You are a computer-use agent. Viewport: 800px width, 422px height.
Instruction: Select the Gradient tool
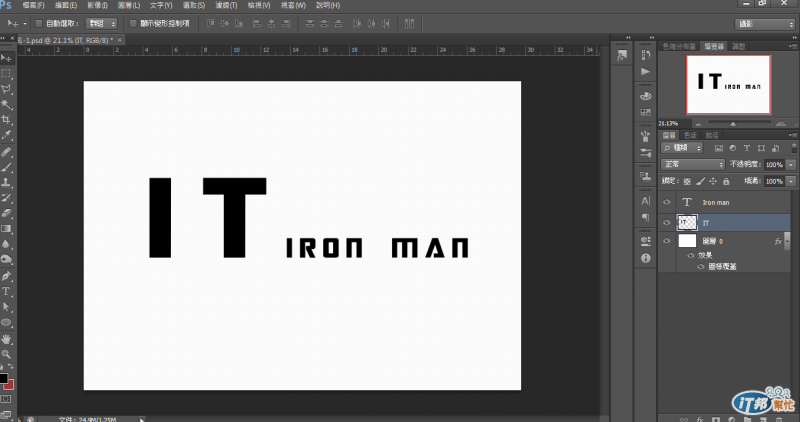tap(6, 229)
